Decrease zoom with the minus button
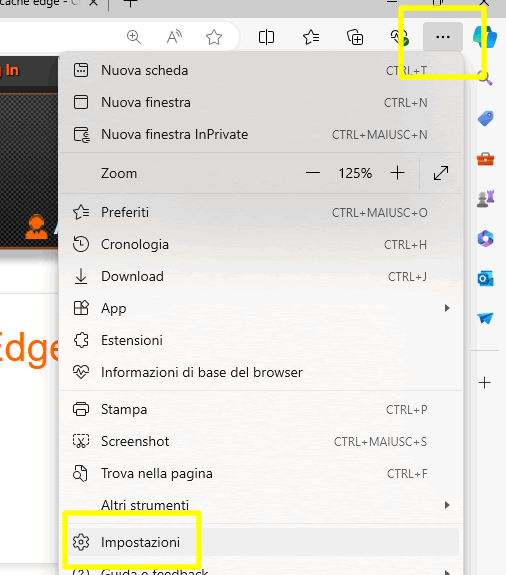506x575 pixels. pos(313,173)
